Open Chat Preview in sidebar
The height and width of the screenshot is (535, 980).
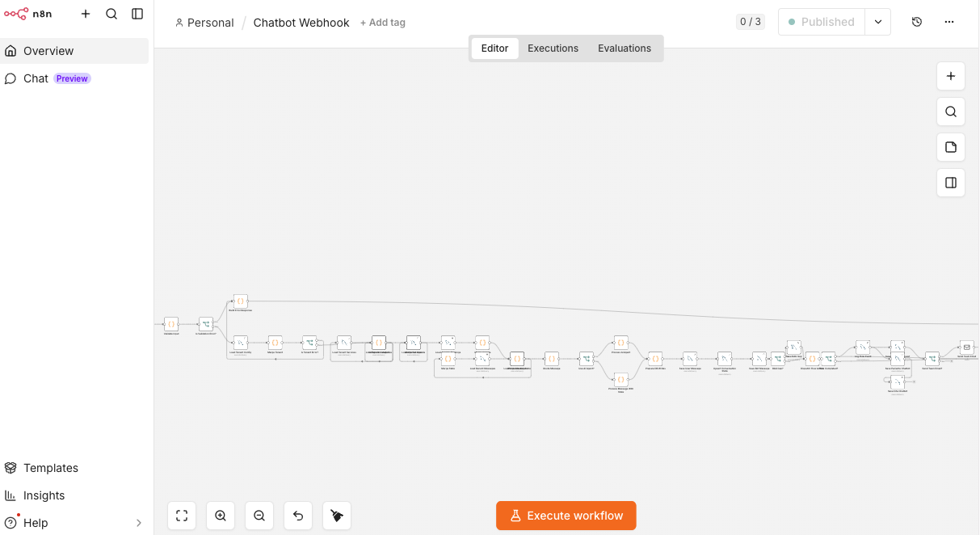(x=74, y=78)
